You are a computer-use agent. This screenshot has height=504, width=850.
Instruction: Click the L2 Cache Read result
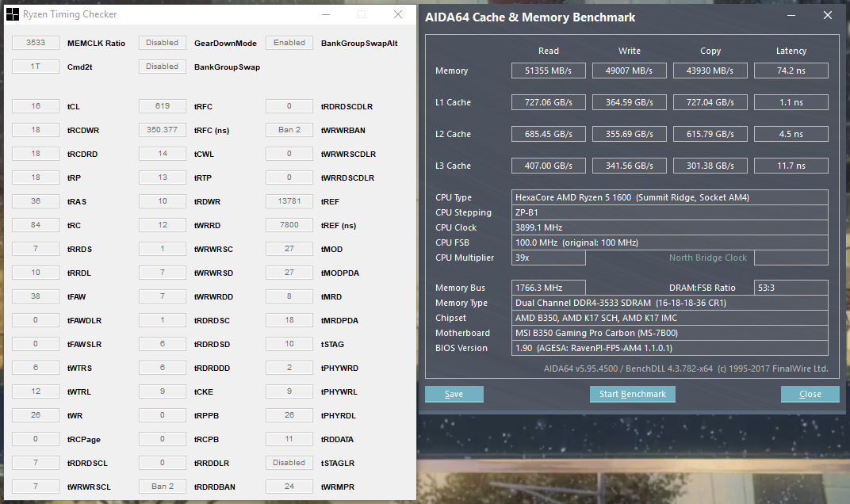point(549,134)
